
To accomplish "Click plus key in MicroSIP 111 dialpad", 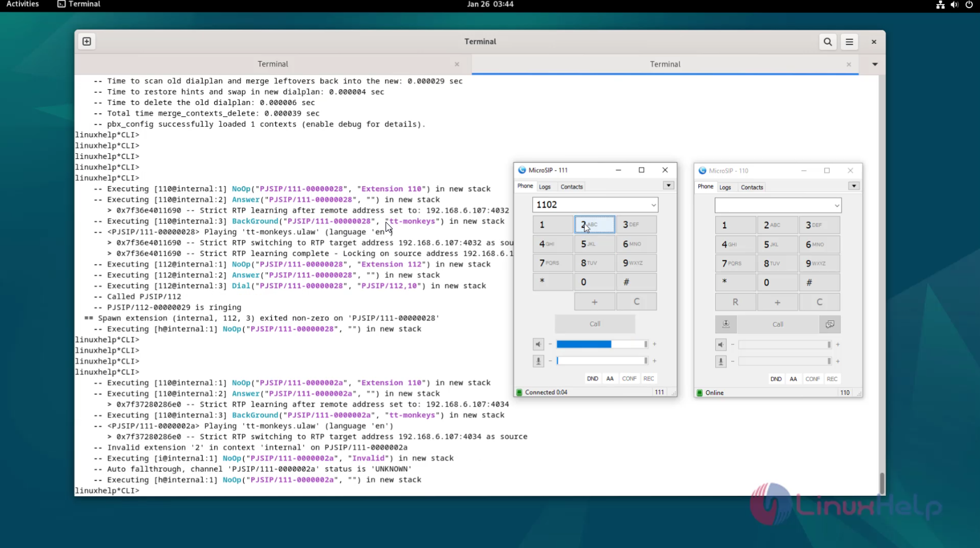I will [x=595, y=302].
